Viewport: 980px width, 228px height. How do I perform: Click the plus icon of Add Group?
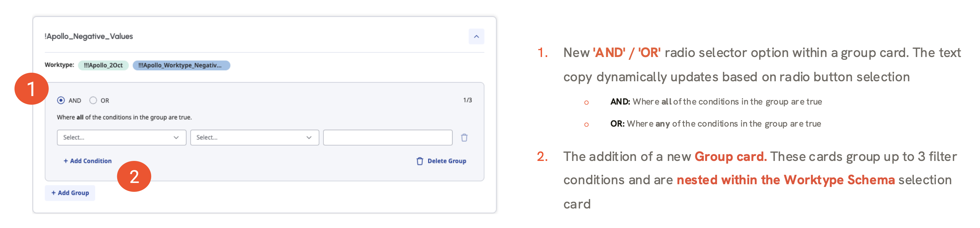[x=53, y=193]
